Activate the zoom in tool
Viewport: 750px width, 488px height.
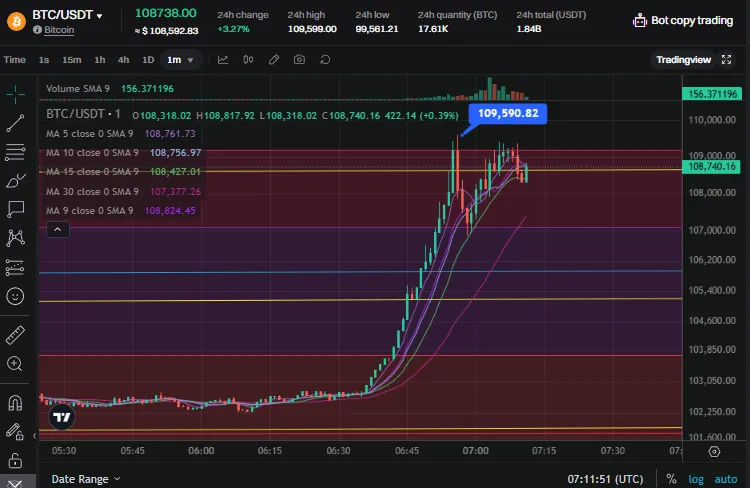tap(15, 364)
